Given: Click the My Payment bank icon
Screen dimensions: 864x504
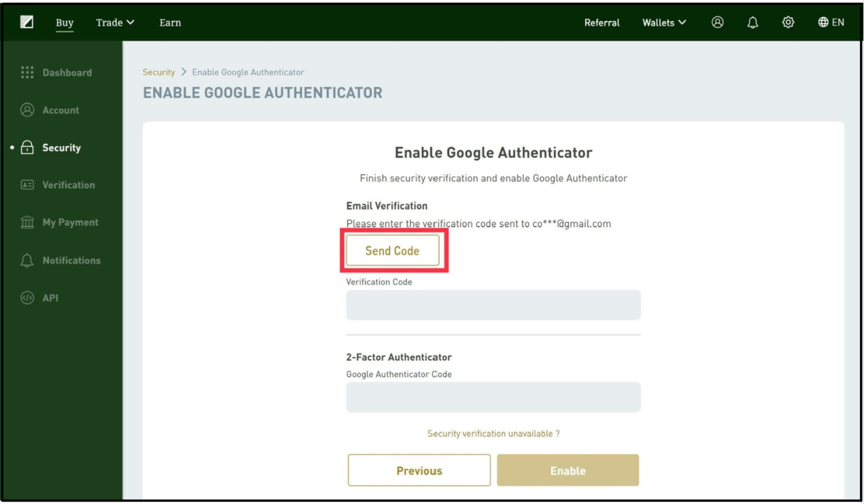Looking at the screenshot, I should (27, 223).
